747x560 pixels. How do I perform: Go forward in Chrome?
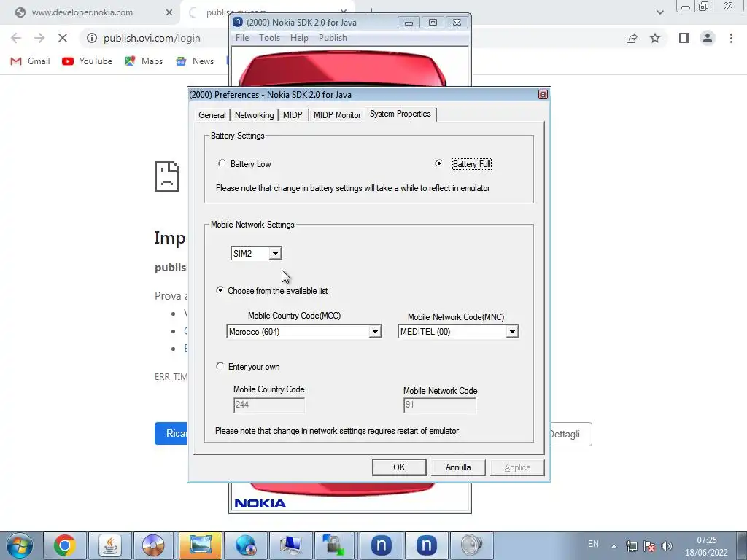point(39,38)
